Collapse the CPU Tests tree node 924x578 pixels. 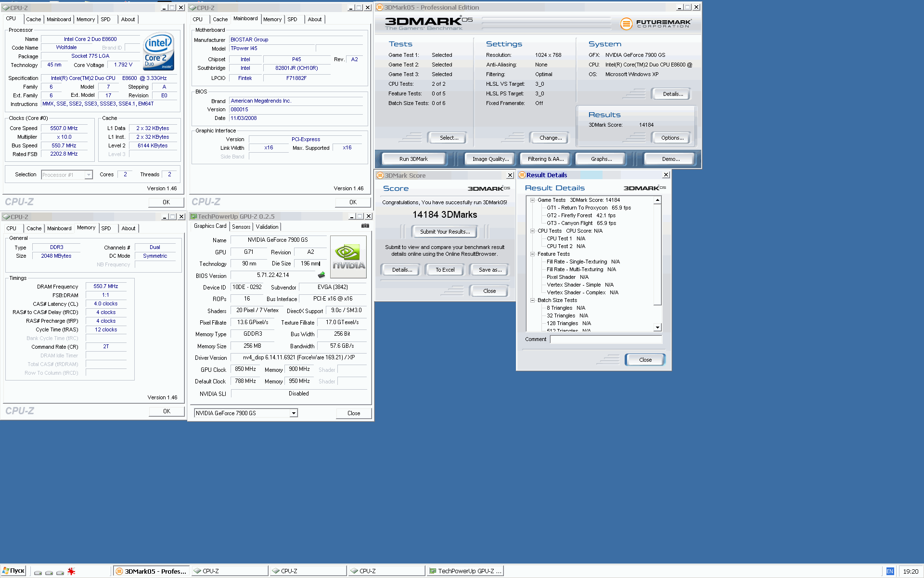(532, 231)
